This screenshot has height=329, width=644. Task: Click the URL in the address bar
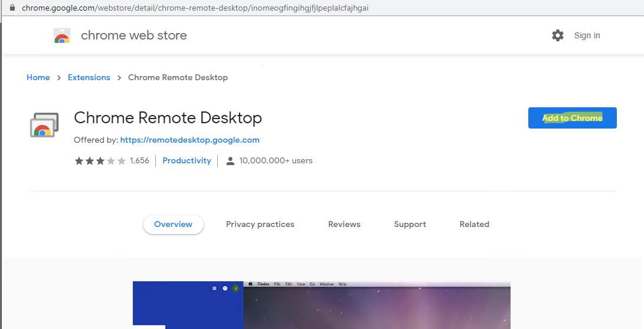(x=195, y=8)
